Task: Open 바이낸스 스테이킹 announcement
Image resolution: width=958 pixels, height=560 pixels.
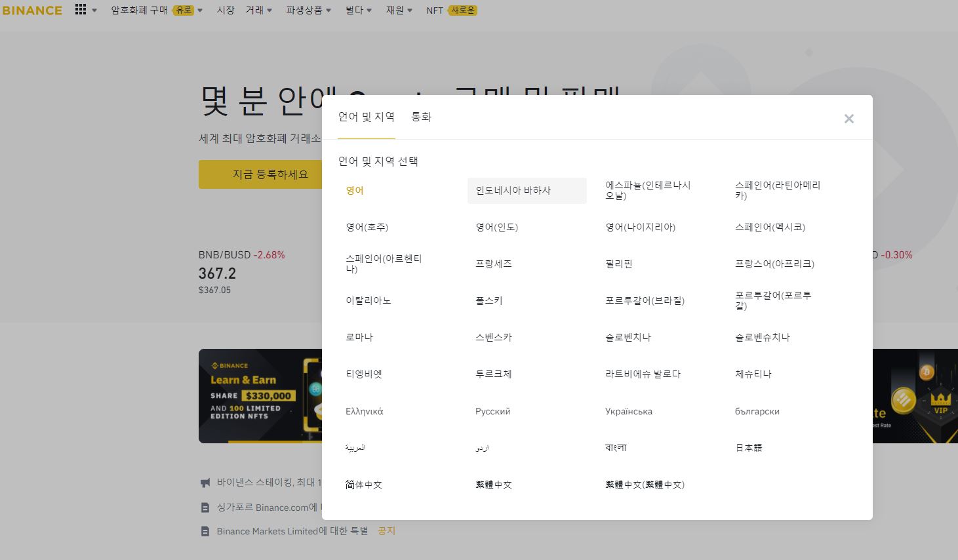Action: 269,483
